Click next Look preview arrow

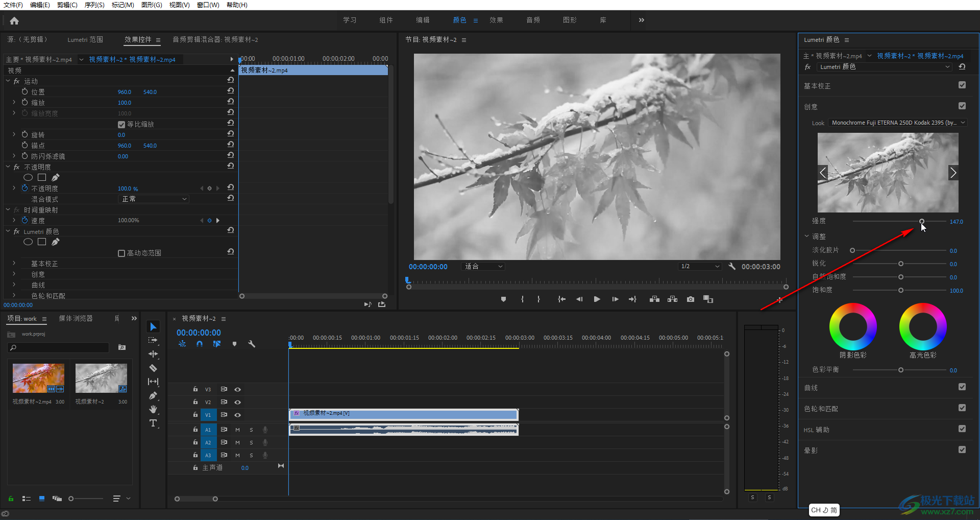pyautogui.click(x=953, y=173)
